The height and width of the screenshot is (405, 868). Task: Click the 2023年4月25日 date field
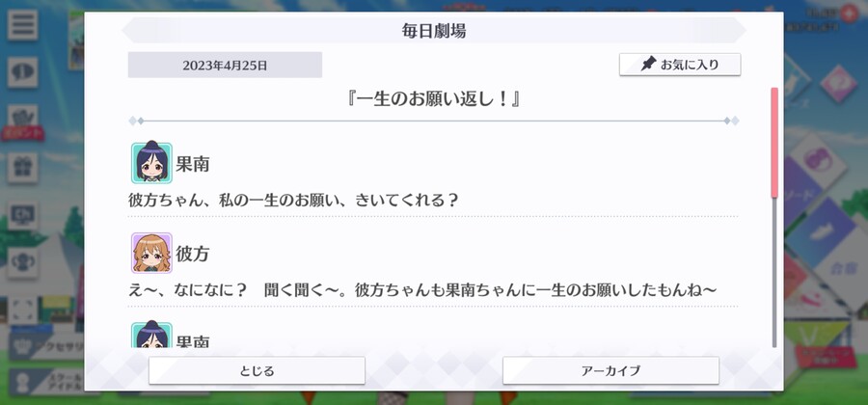225,66
